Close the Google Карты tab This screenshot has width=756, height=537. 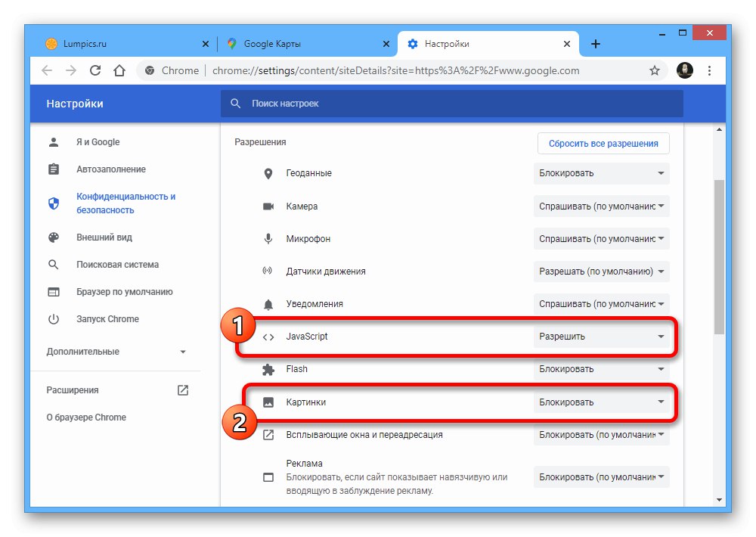386,44
